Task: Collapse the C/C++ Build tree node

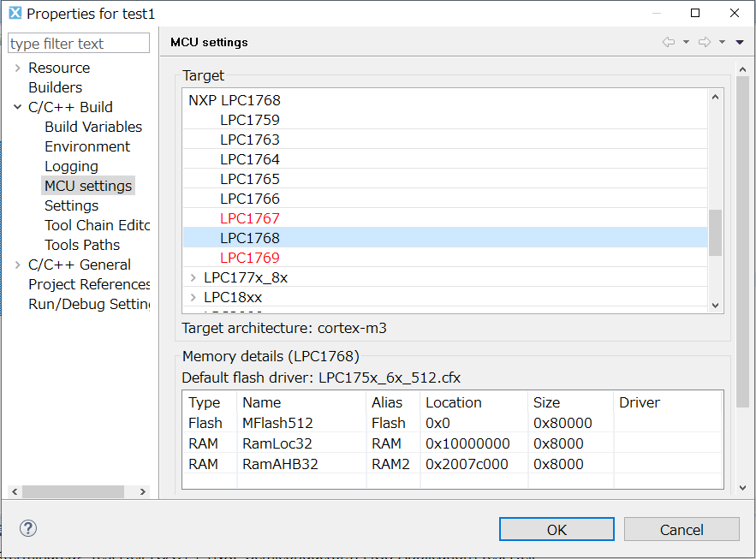Action: click(17, 107)
